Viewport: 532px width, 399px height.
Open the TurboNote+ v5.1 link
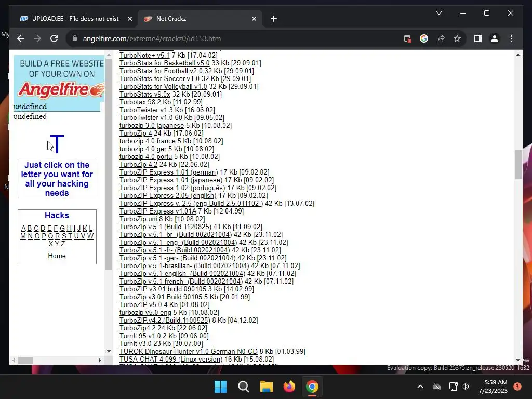(144, 55)
